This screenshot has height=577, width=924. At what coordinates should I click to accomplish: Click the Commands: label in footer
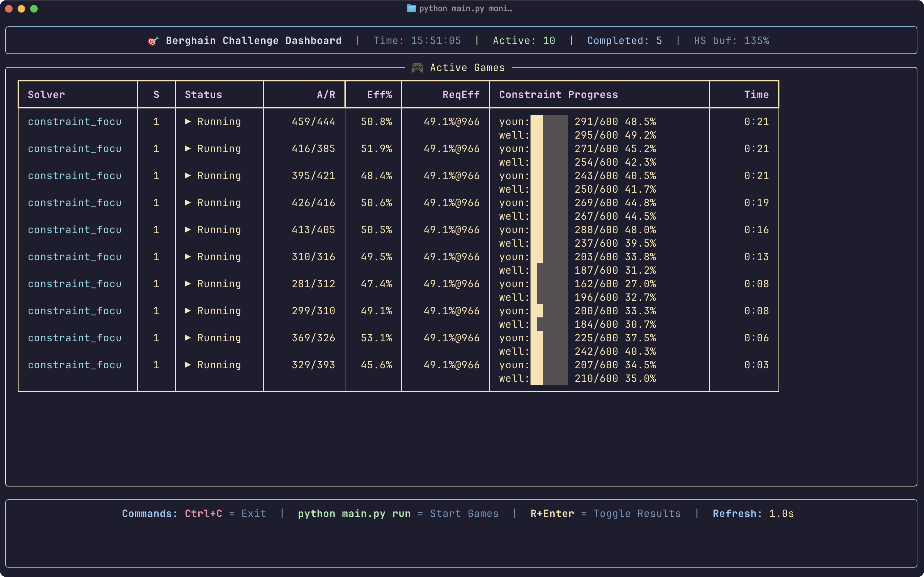(x=150, y=514)
